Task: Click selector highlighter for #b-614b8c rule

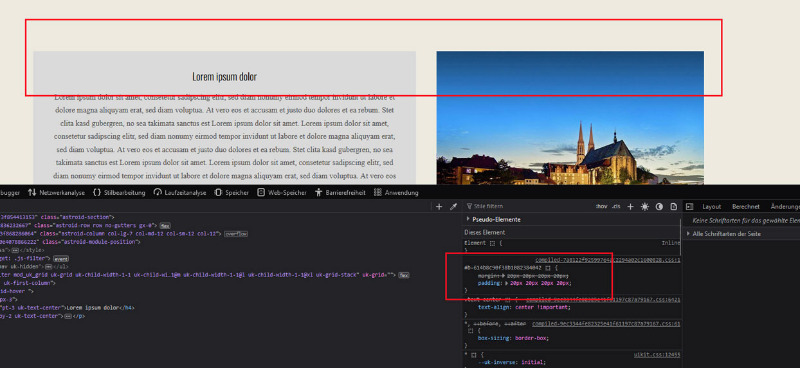Action: [547, 267]
